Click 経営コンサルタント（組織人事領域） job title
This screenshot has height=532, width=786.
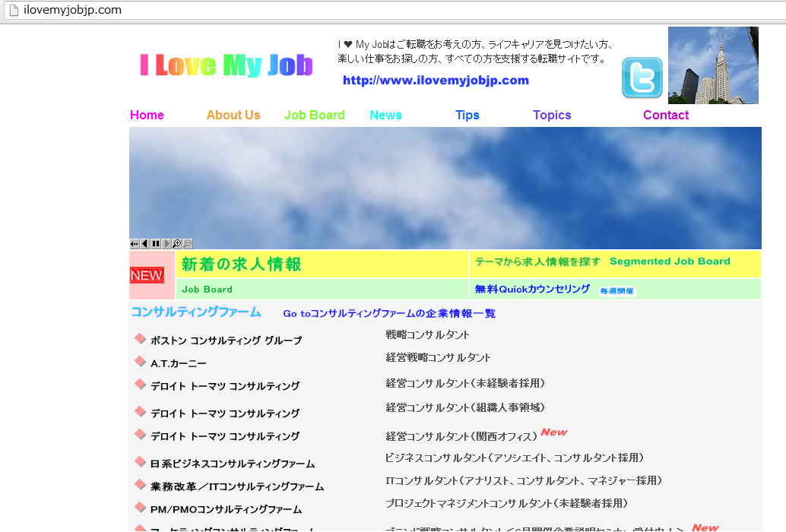coord(465,407)
